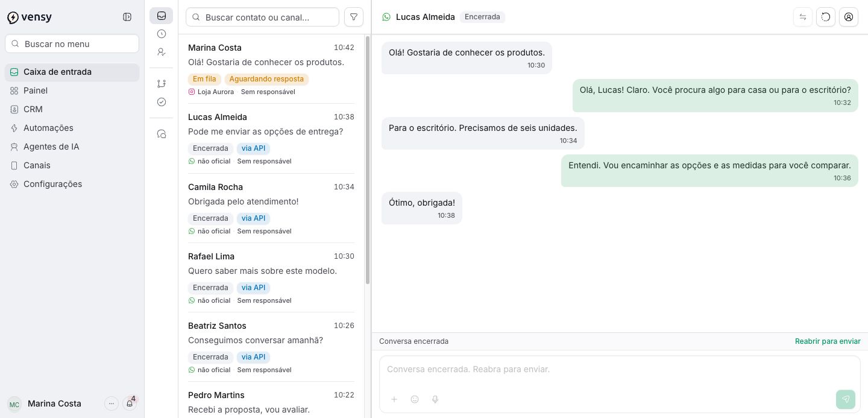Open Automações menu item
The image size is (868, 418).
(72, 128)
